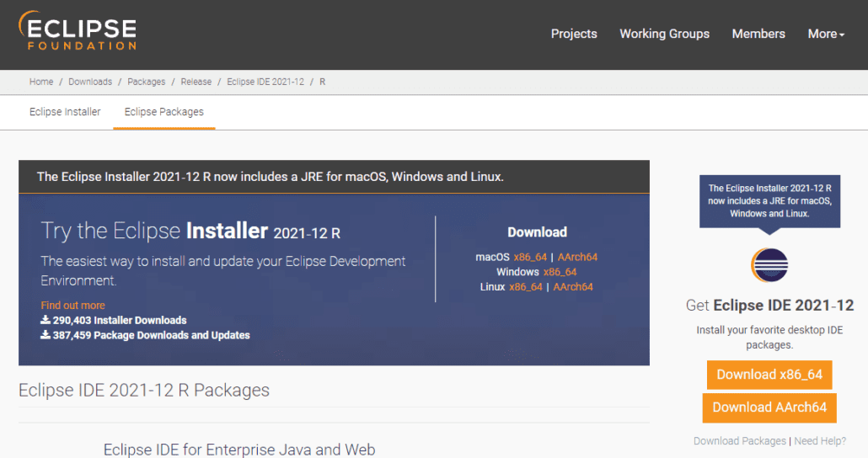This screenshot has width=868, height=458.
Task: Download Linux AArch64 installer
Action: click(573, 287)
